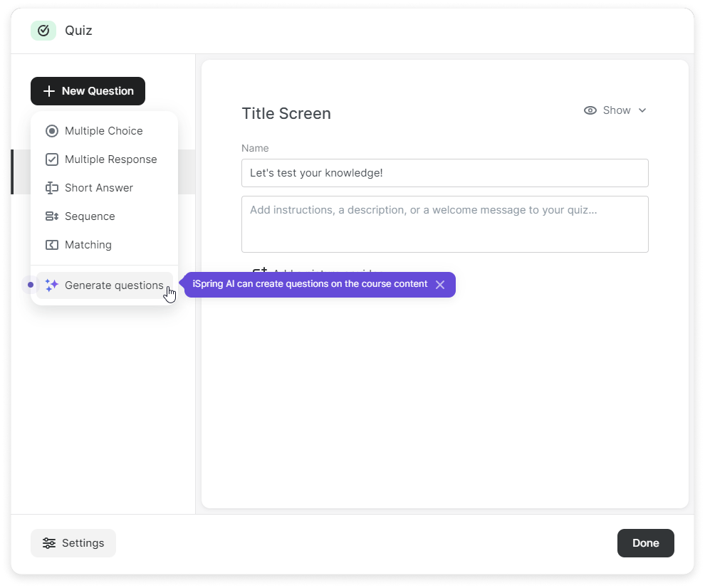Click the AI sparkle Generate questions icon
705x588 pixels.
[51, 285]
